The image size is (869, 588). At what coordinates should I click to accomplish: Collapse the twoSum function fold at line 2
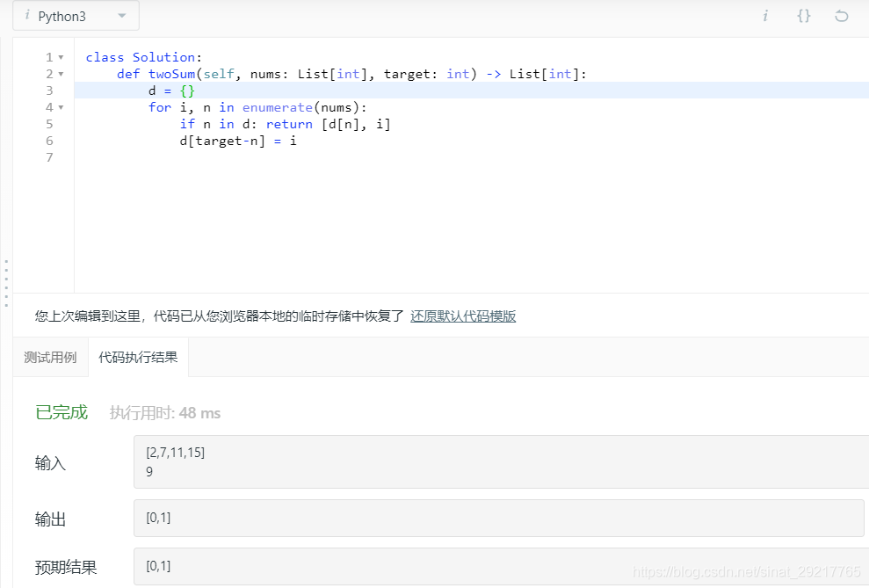click(x=62, y=74)
